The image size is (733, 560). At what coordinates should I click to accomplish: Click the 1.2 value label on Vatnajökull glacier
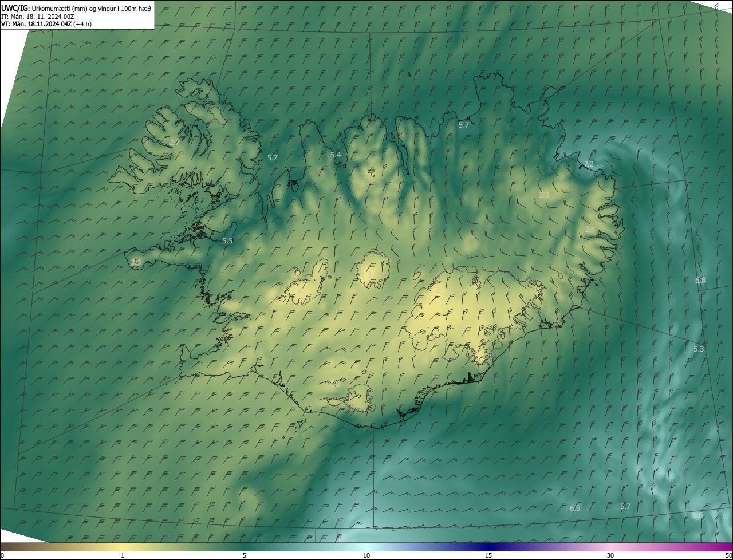(435, 290)
